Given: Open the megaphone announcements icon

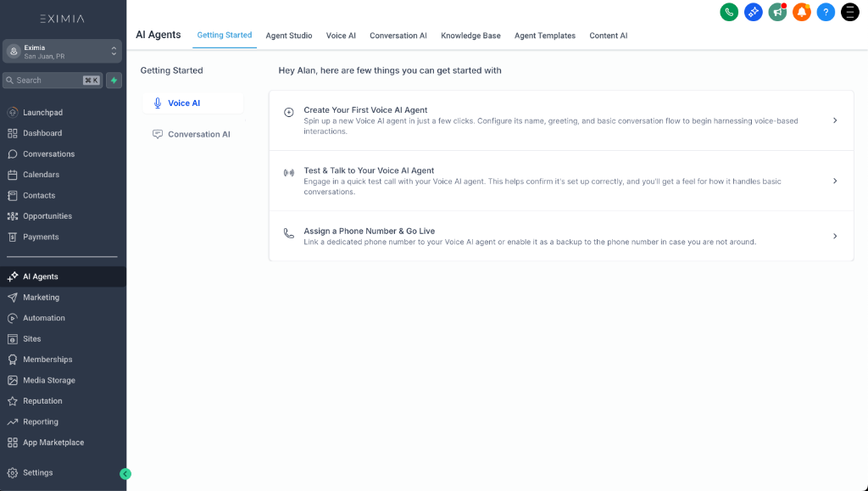Looking at the screenshot, I should pyautogui.click(x=776, y=12).
